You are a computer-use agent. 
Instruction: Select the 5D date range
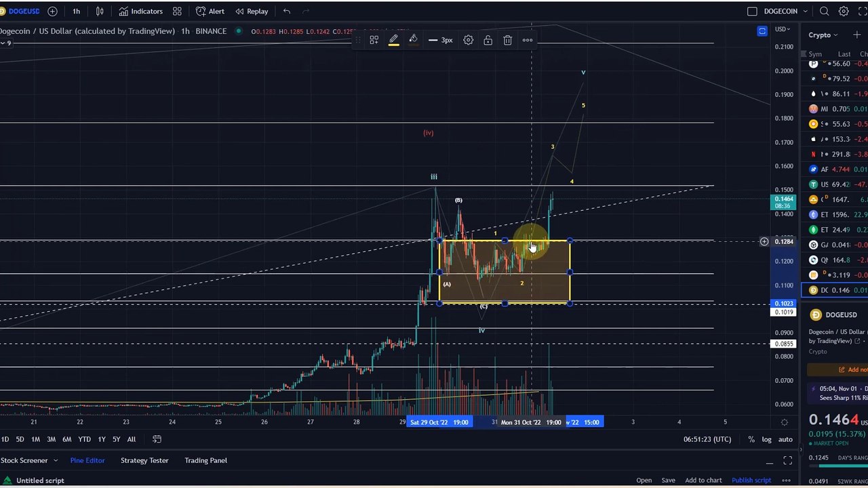20,439
